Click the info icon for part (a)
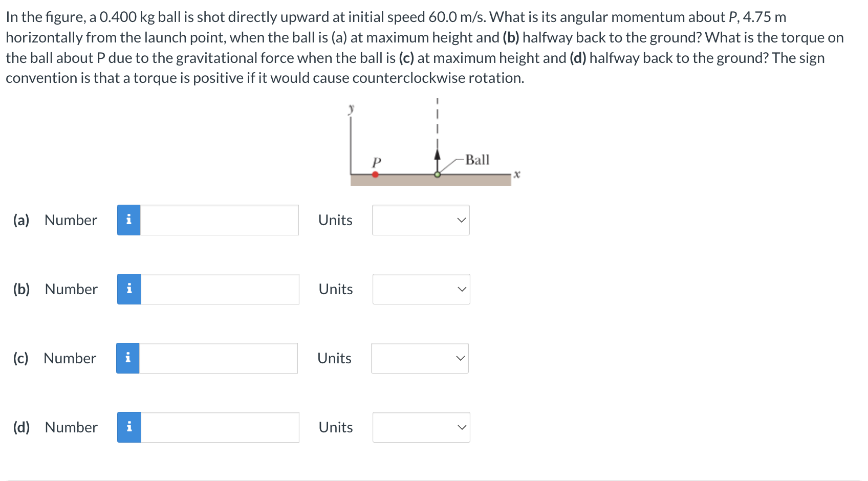The width and height of the screenshot is (868, 481). coord(128,220)
